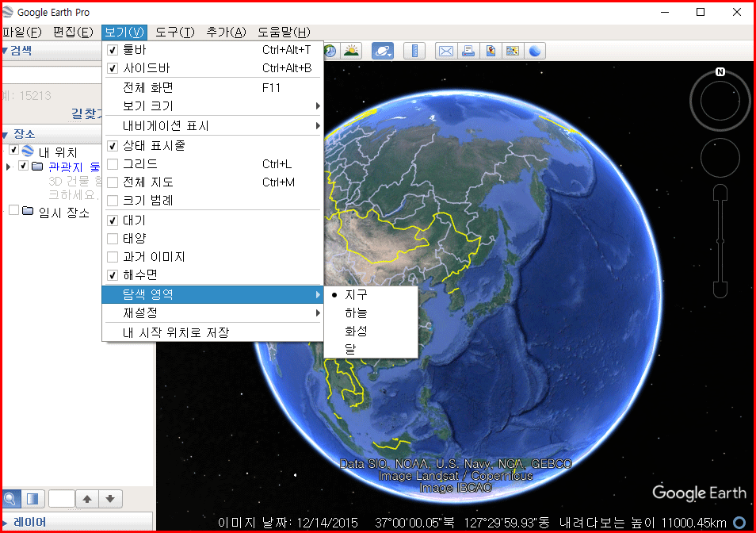Open the 도움말(H) menu

point(284,33)
